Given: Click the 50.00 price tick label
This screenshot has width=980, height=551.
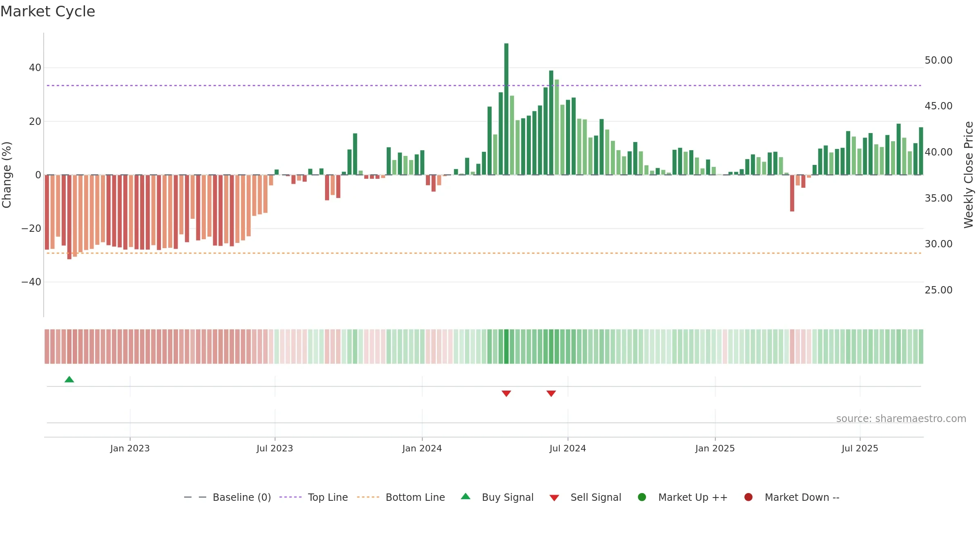Looking at the screenshot, I should click(938, 60).
